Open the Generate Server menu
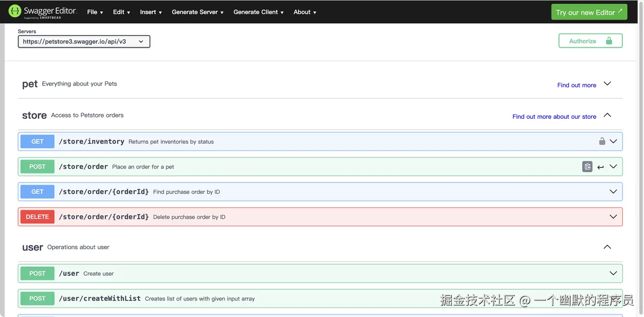 (198, 12)
